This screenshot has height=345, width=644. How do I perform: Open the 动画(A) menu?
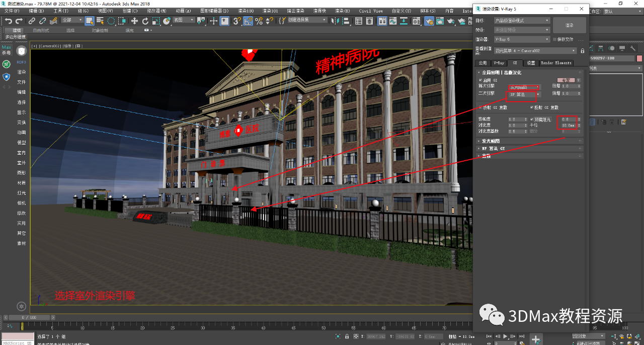point(183,11)
